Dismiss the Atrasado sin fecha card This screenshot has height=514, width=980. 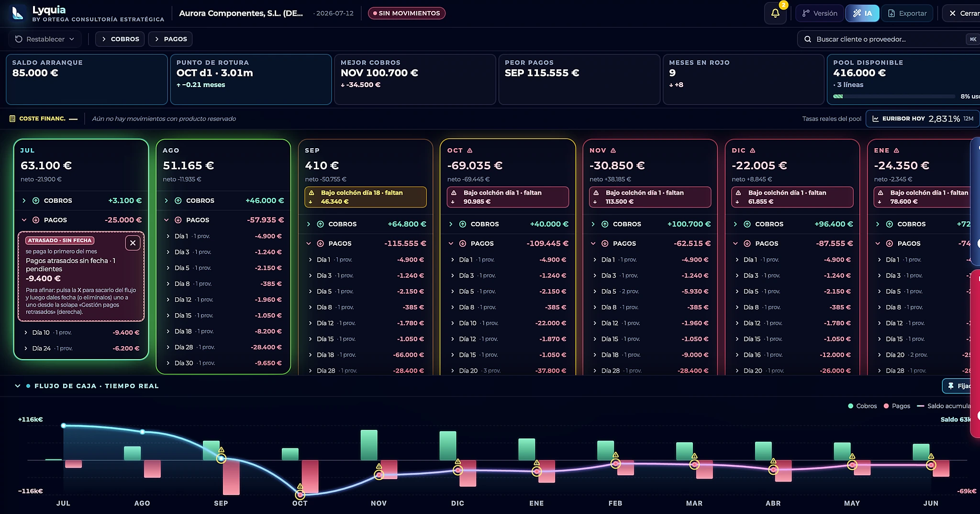133,243
